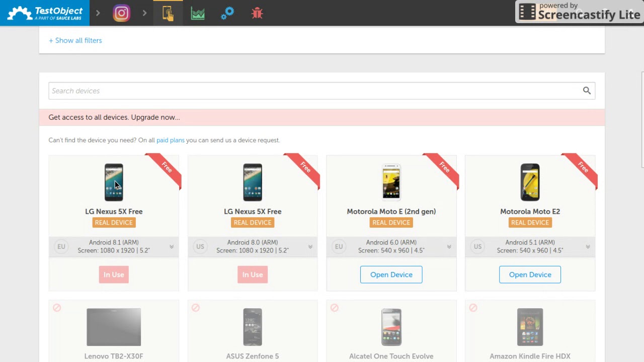This screenshot has width=644, height=362.
Task: Click the Alcatel One Touch Evolve name
Action: 391,356
